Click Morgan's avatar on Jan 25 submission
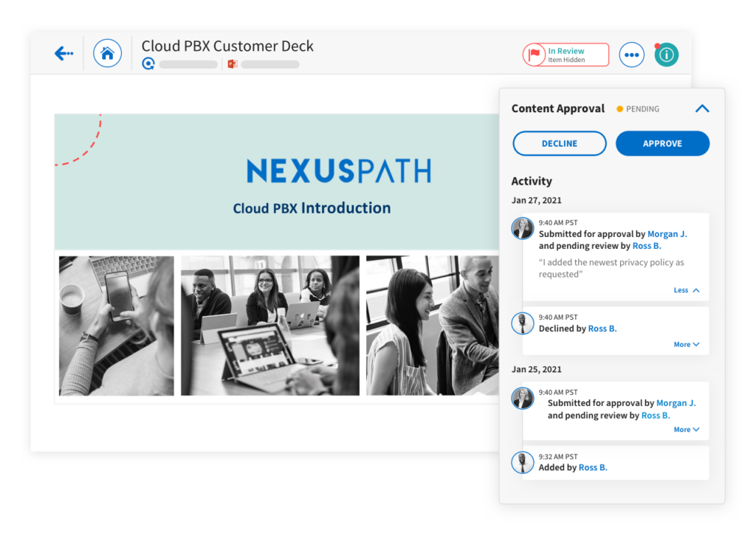Screen dimensions: 756x539 [523, 398]
